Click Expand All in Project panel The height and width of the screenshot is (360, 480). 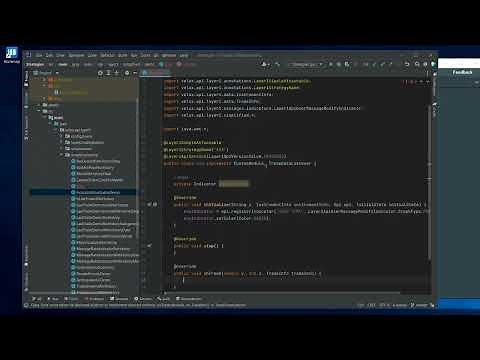click(108, 73)
